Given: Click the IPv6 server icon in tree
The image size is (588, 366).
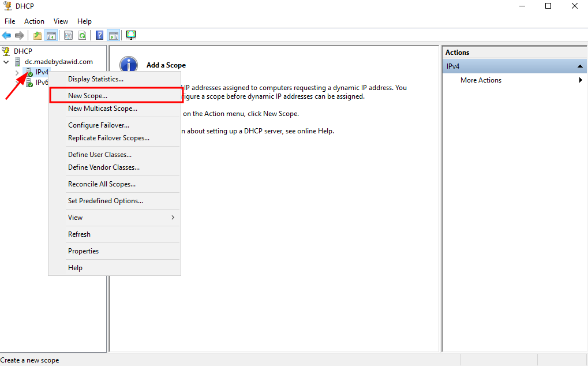Looking at the screenshot, I should pos(29,83).
